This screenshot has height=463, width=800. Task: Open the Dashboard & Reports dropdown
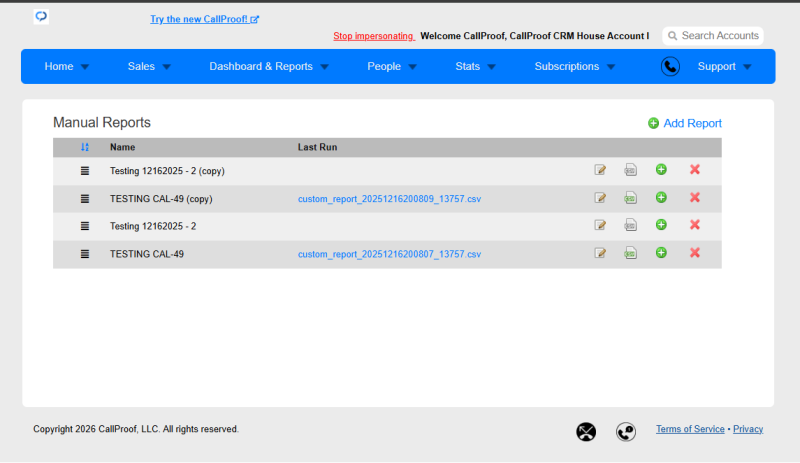[269, 66]
